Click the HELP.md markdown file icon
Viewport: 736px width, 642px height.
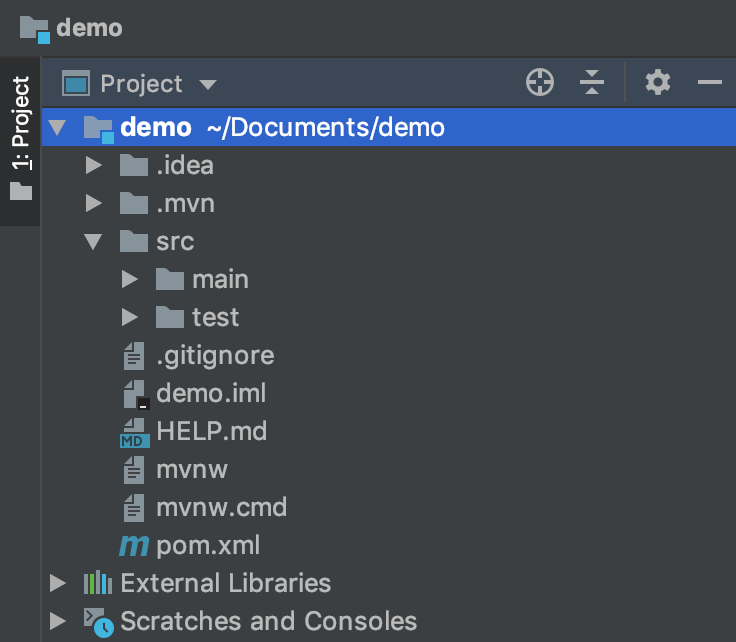[133, 432]
